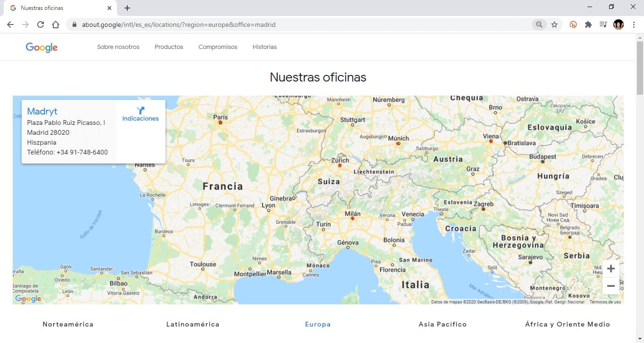Click the Google logo in header
Image resolution: width=644 pixels, height=343 pixels.
41,47
